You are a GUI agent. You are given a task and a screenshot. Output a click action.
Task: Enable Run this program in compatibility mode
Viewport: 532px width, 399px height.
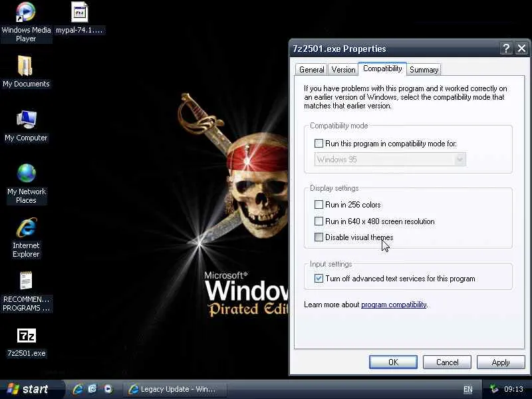click(x=319, y=143)
